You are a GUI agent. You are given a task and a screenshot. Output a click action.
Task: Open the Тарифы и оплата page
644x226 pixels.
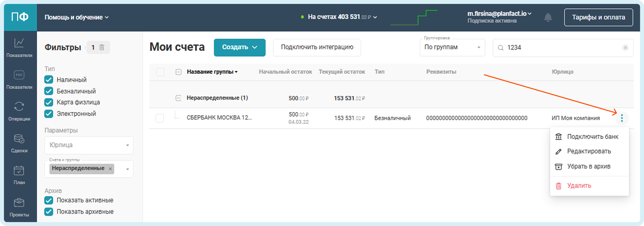pyautogui.click(x=598, y=17)
